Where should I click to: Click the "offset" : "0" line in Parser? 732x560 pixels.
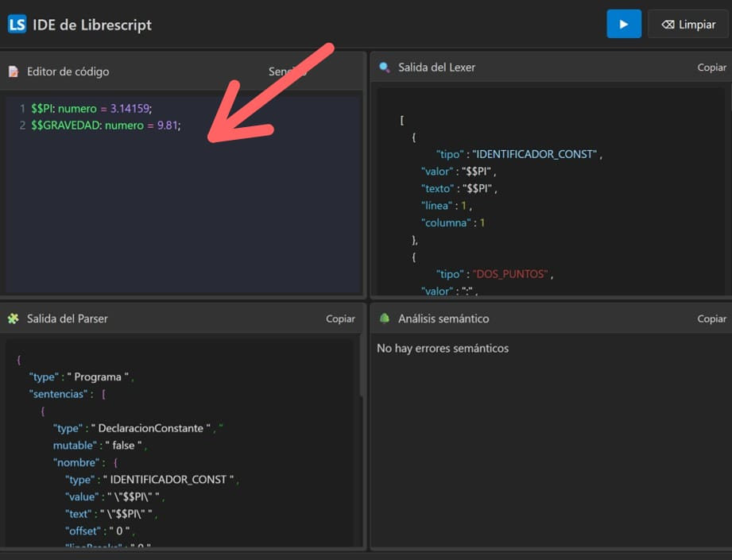(99, 531)
